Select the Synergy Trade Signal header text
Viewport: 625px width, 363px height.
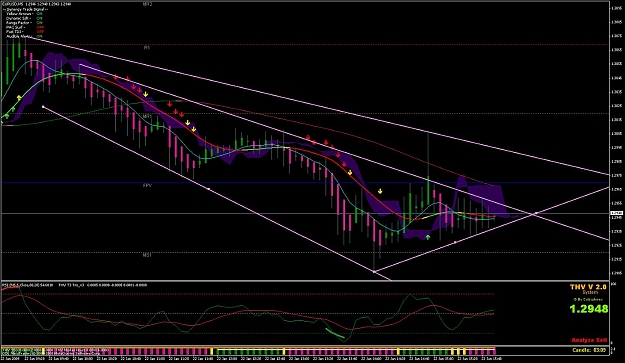(x=25, y=9)
